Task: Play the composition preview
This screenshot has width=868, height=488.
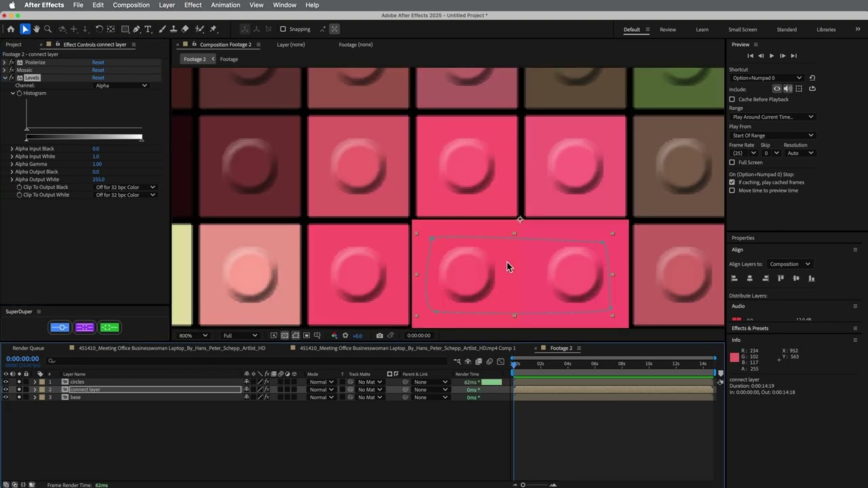Action: (772, 56)
